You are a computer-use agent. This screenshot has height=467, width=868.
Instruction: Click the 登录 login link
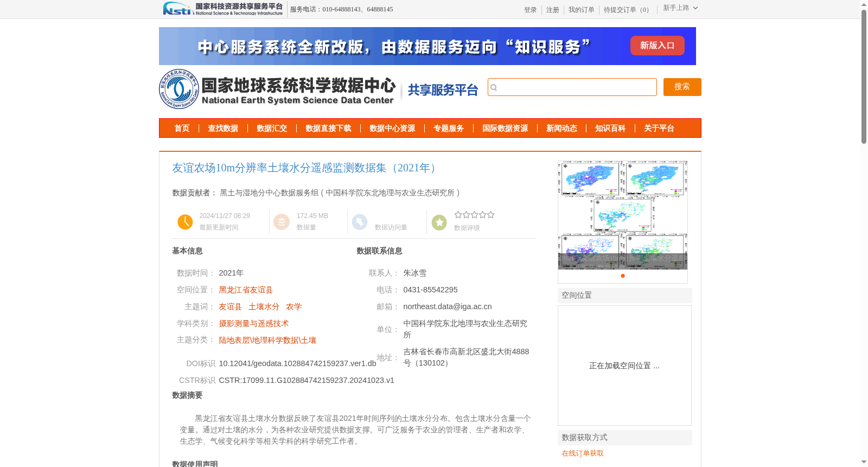[x=531, y=10]
